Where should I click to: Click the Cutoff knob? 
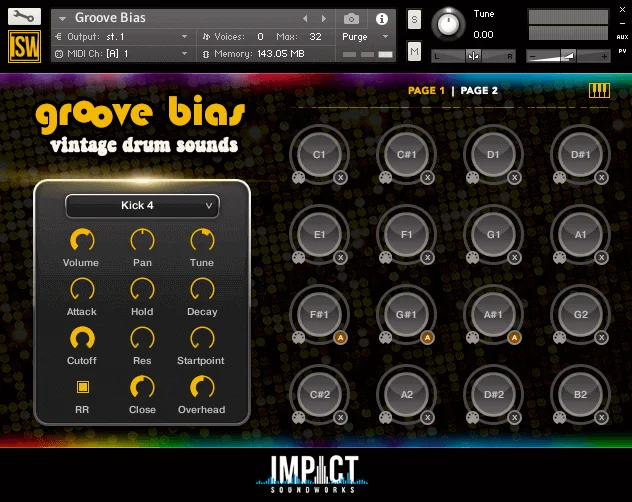coord(82,339)
